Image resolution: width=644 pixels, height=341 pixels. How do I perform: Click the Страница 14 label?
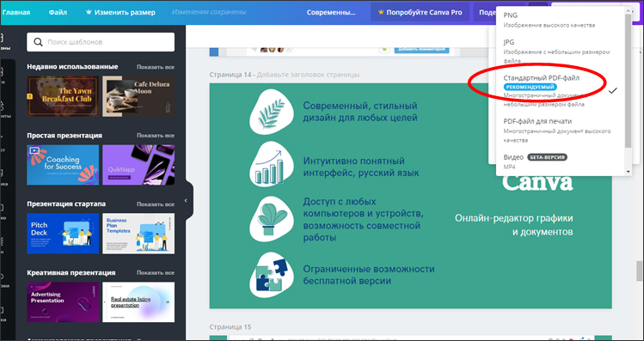pyautogui.click(x=230, y=75)
